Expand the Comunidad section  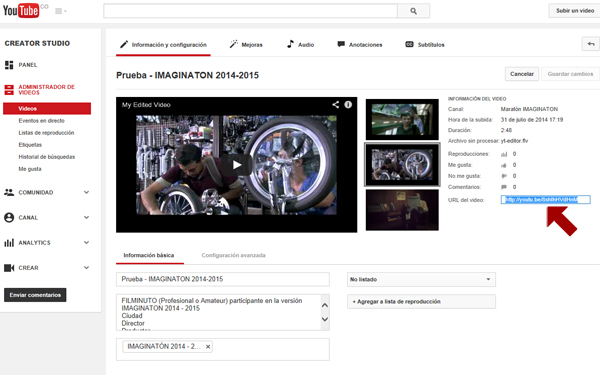click(x=86, y=192)
